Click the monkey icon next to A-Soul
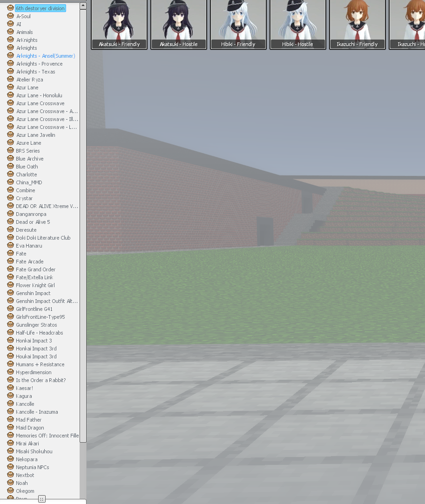Image resolution: width=425 pixels, height=504 pixels. click(11, 16)
